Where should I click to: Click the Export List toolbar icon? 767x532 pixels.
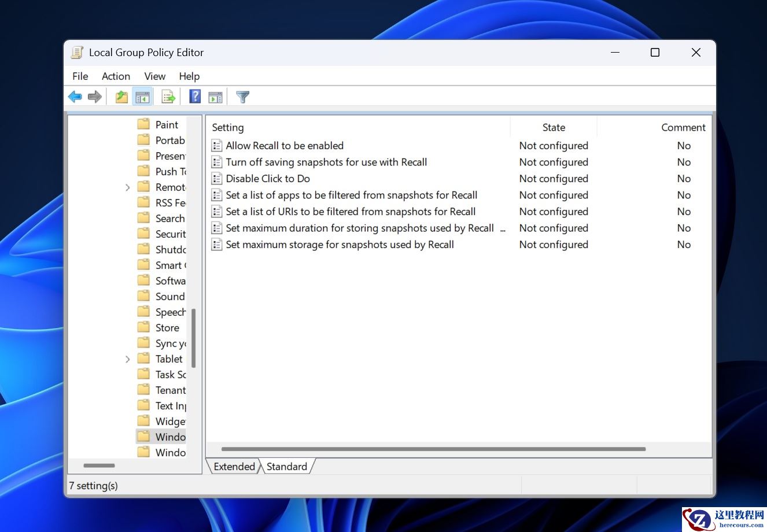click(x=168, y=96)
